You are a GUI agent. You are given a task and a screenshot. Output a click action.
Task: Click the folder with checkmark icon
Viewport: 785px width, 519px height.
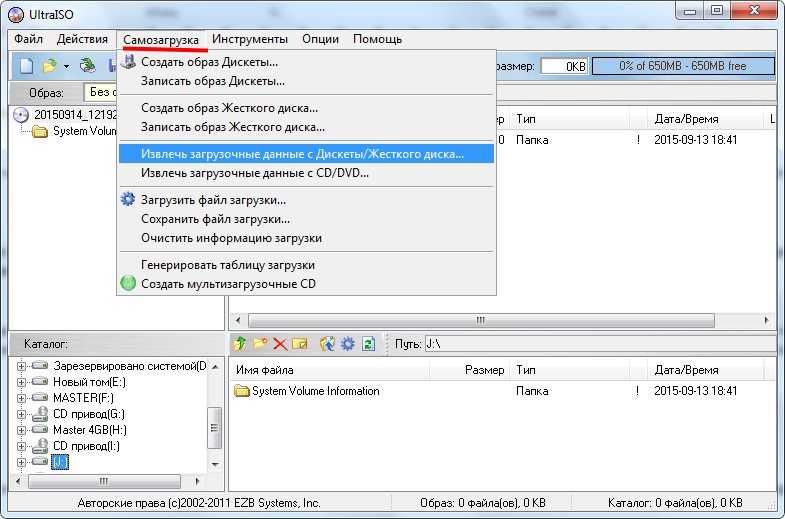pos(299,344)
